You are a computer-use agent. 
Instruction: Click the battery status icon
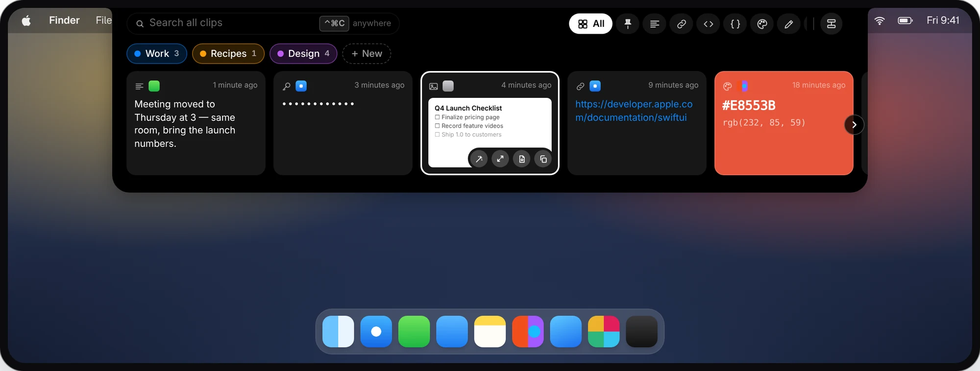point(905,20)
